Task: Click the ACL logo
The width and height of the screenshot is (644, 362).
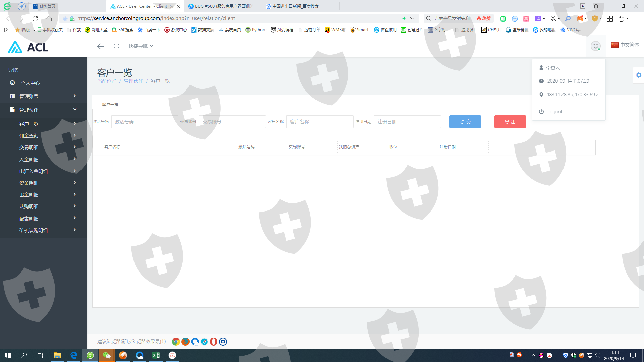Action: tap(28, 47)
